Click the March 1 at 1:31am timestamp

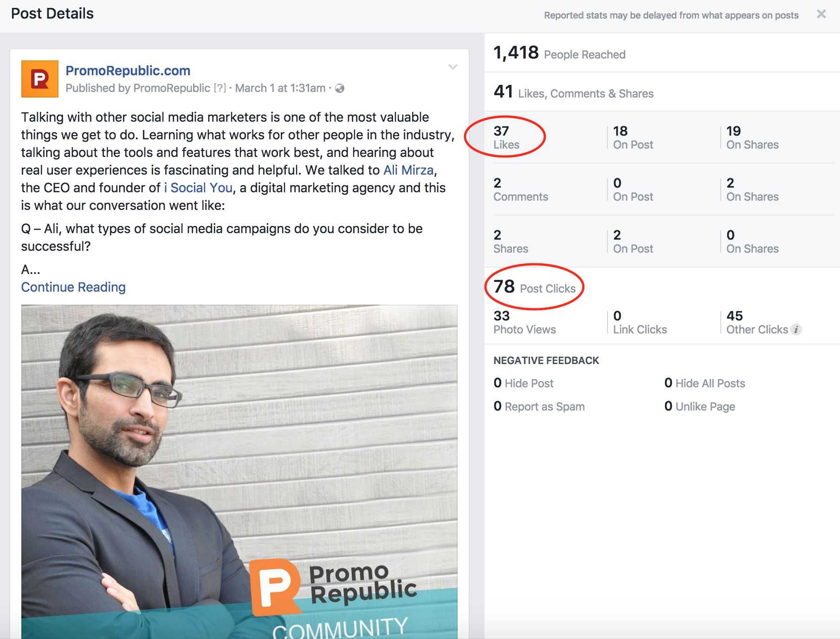[280, 88]
